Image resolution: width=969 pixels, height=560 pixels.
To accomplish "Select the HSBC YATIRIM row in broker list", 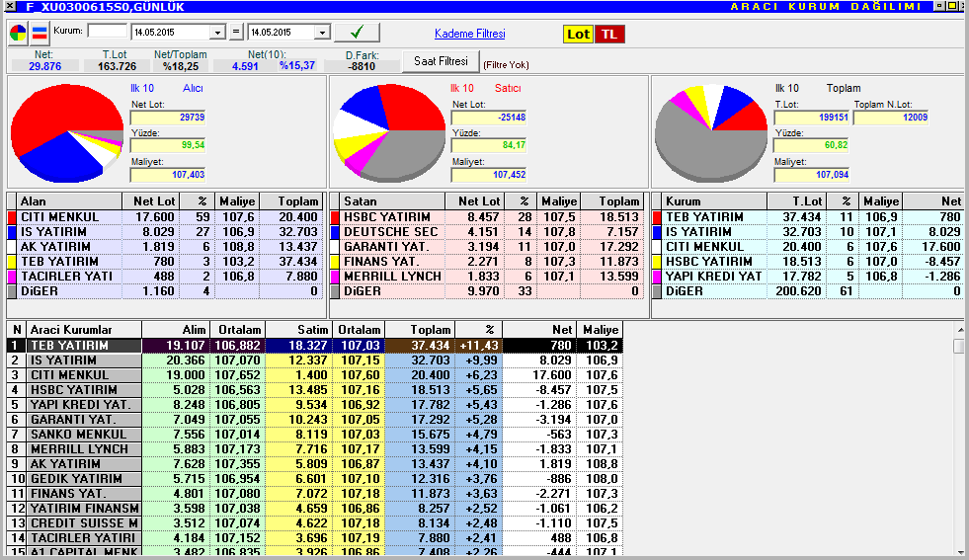I will [314, 390].
